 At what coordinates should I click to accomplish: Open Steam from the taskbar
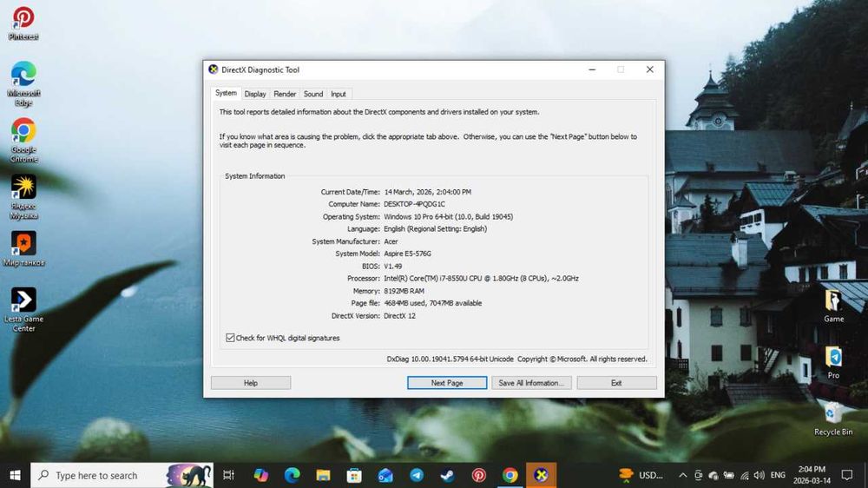pyautogui.click(x=447, y=475)
